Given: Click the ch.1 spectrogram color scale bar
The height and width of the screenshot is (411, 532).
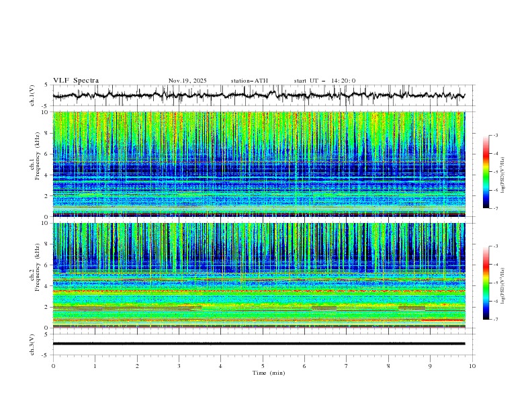Looking at the screenshot, I should 486,172.
